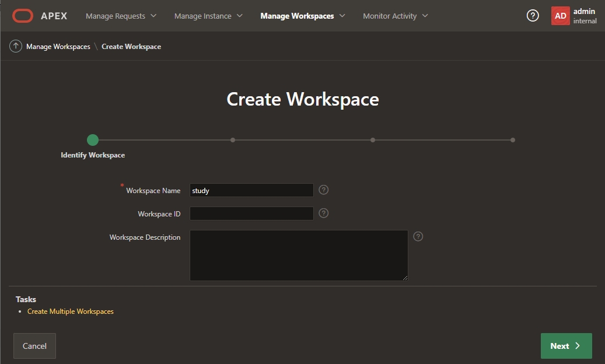Expand the Manage Requests menu
Image resolution: width=605 pixels, height=364 pixels.
click(x=121, y=16)
